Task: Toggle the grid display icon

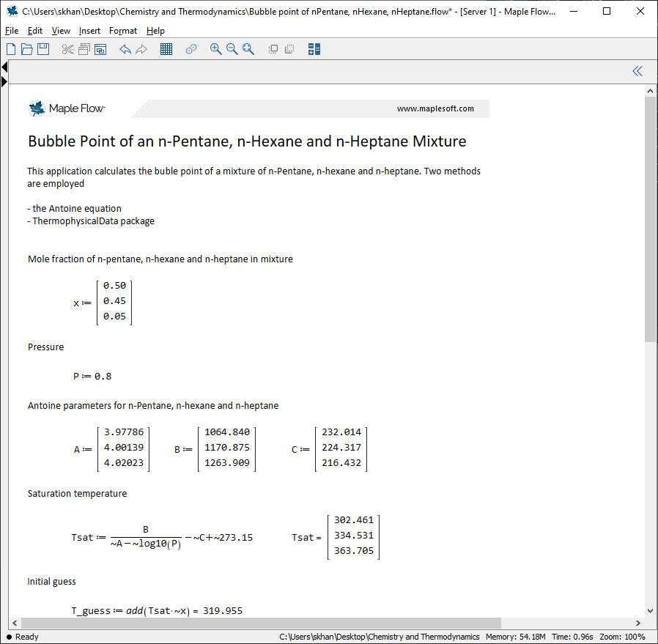Action: pos(166,49)
